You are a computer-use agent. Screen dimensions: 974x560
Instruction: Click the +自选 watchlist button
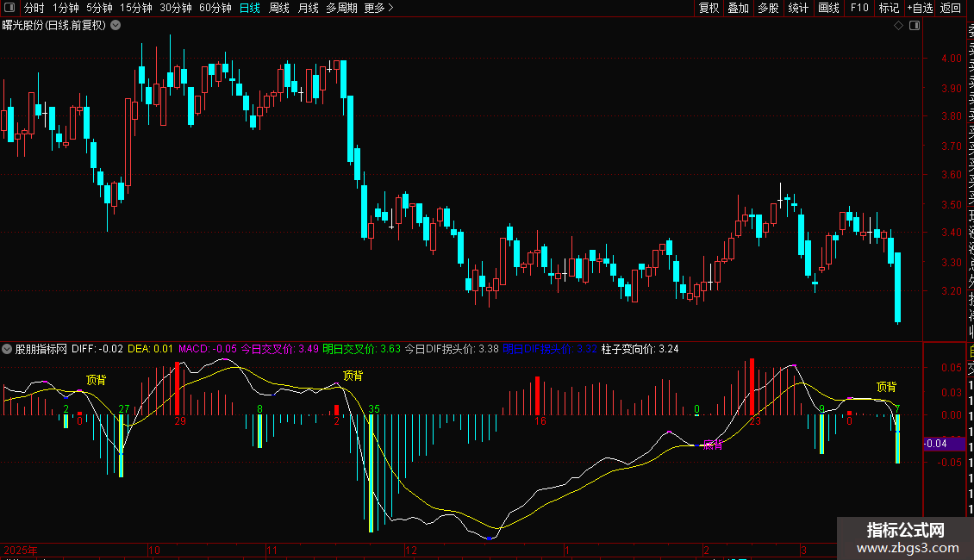[x=920, y=8]
